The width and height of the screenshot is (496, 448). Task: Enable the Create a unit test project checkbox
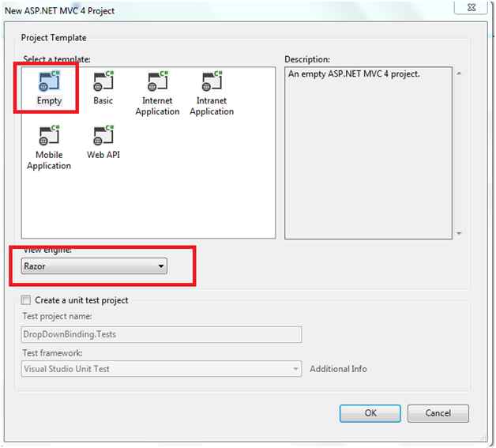pos(26,299)
